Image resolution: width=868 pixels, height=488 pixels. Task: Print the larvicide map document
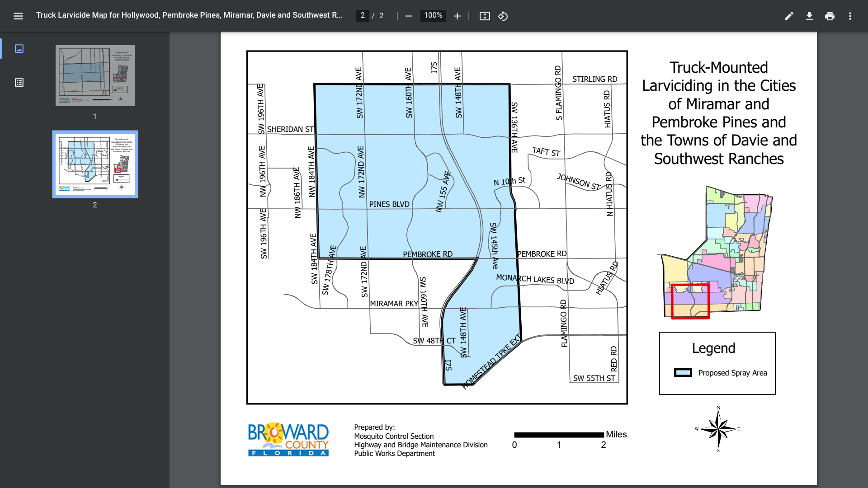(x=830, y=16)
